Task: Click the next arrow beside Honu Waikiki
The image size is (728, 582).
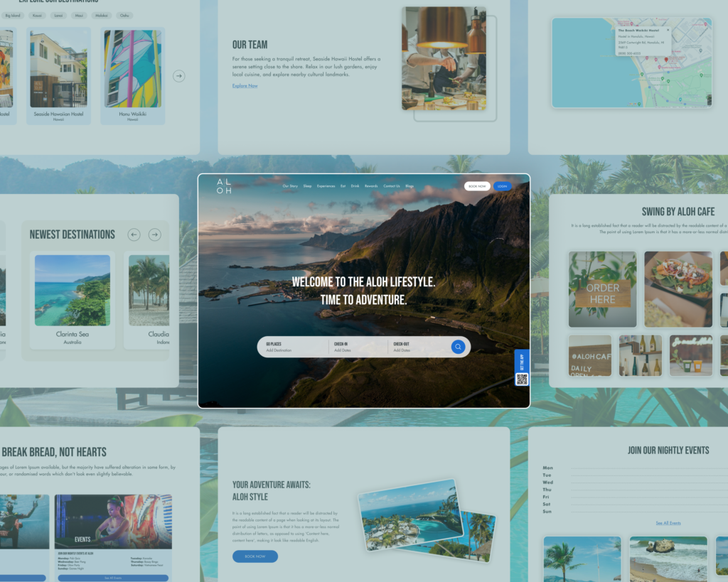Action: tap(179, 76)
